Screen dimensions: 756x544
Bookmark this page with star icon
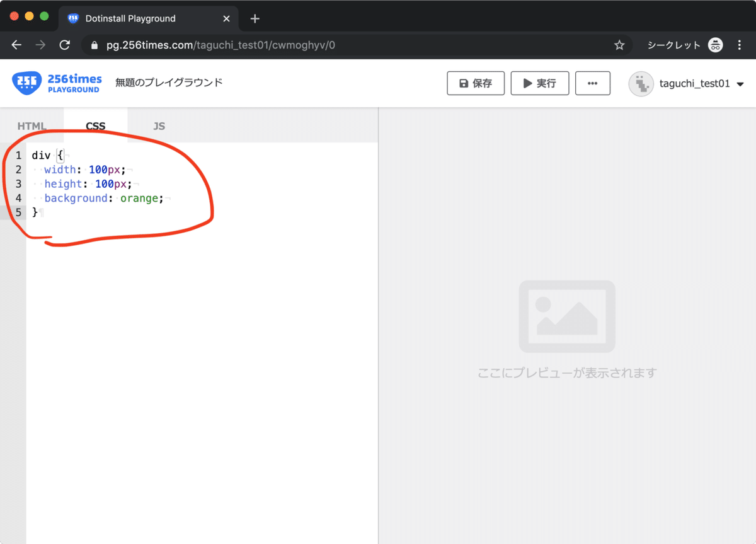coord(619,45)
